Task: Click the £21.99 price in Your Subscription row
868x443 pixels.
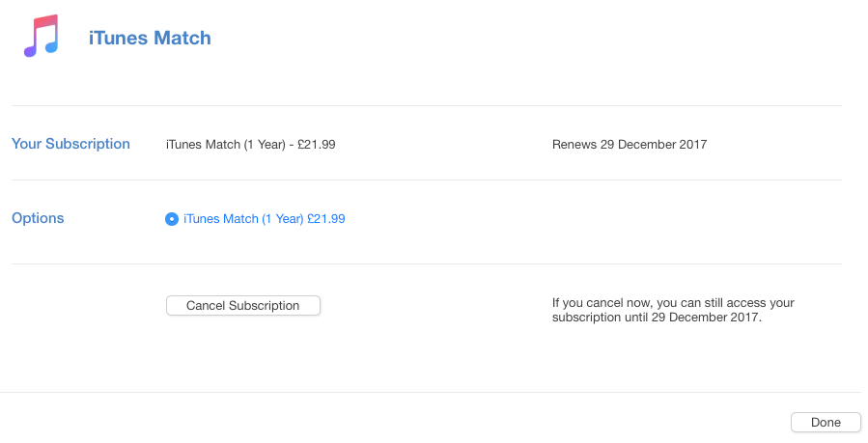Action: 316,145
